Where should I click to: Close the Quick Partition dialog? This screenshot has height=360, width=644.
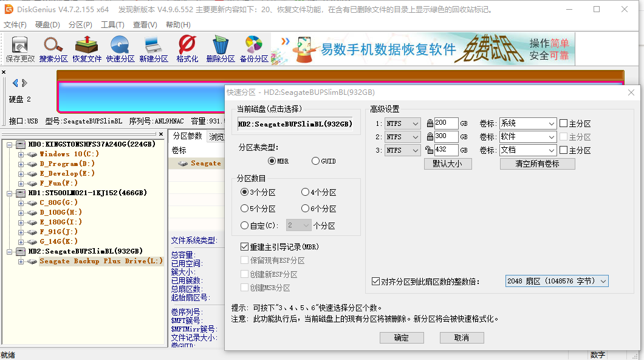coord(631,92)
